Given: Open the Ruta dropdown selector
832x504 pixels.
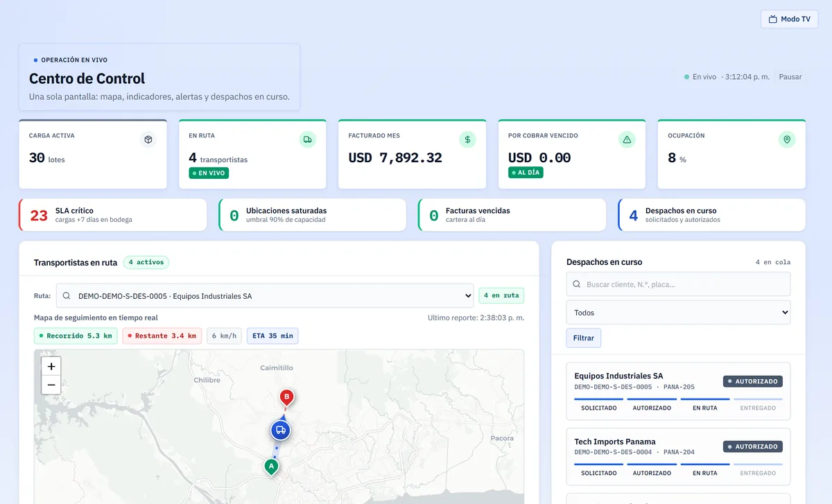Looking at the screenshot, I should (x=265, y=296).
